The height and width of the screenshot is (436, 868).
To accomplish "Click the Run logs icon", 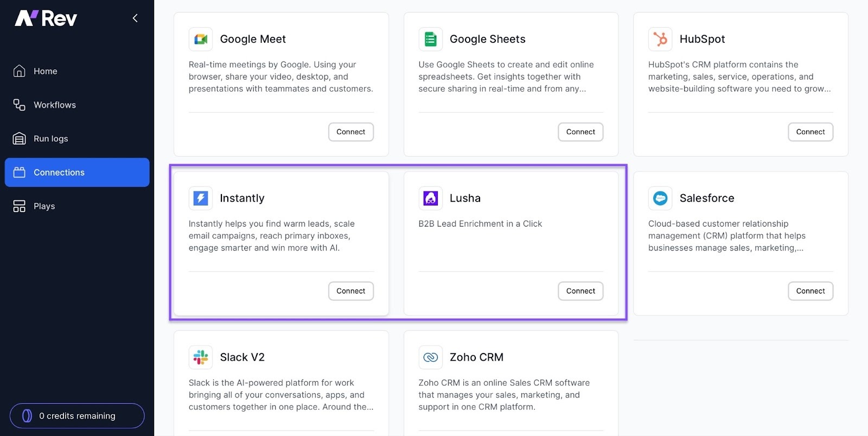I will (19, 139).
